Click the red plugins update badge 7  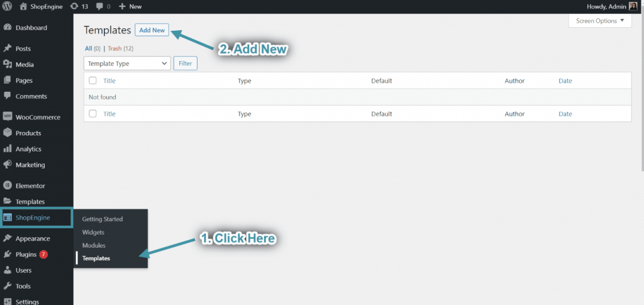[43, 255]
